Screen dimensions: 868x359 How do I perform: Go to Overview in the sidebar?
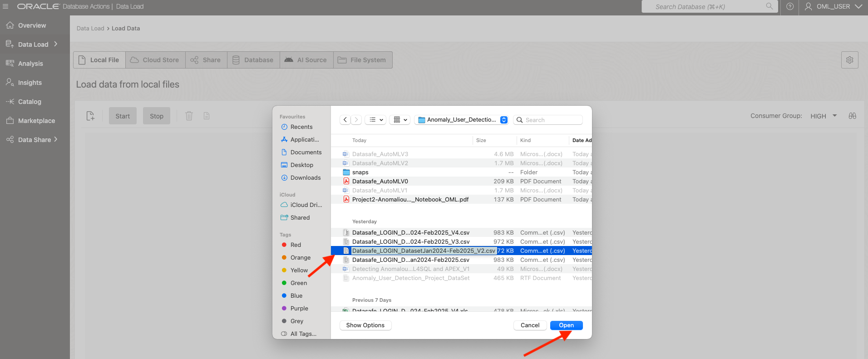click(x=32, y=25)
